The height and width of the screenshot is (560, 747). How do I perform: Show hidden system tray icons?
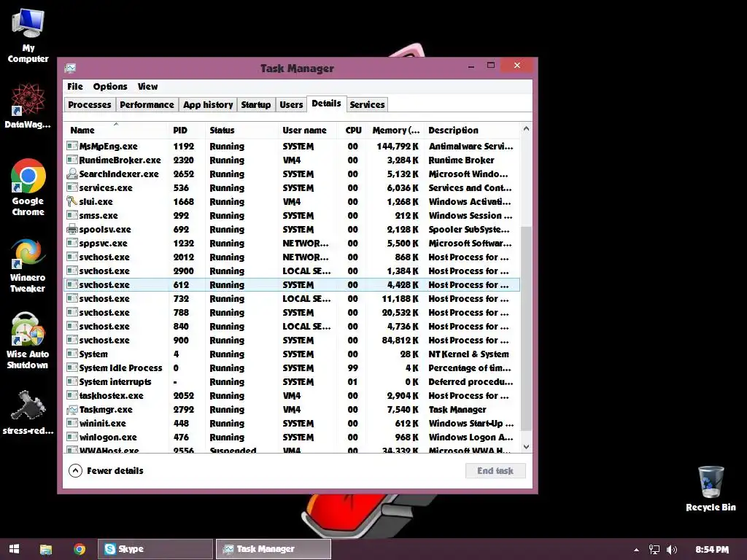point(636,550)
